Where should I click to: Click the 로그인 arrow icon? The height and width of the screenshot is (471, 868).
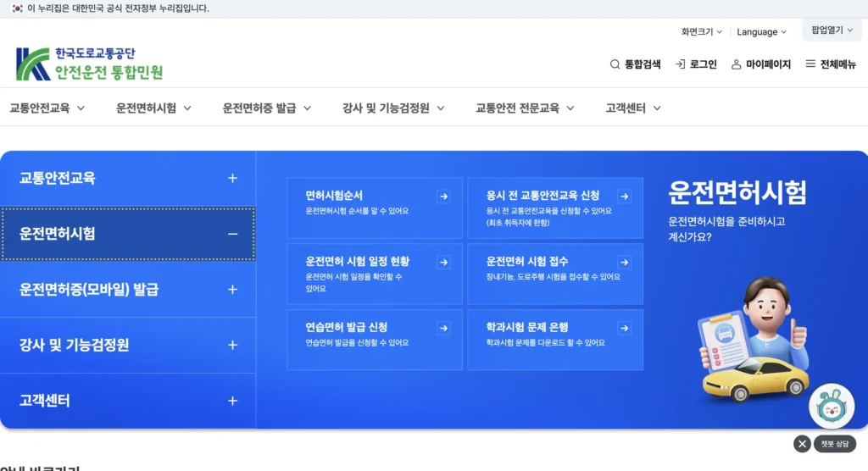click(x=680, y=64)
